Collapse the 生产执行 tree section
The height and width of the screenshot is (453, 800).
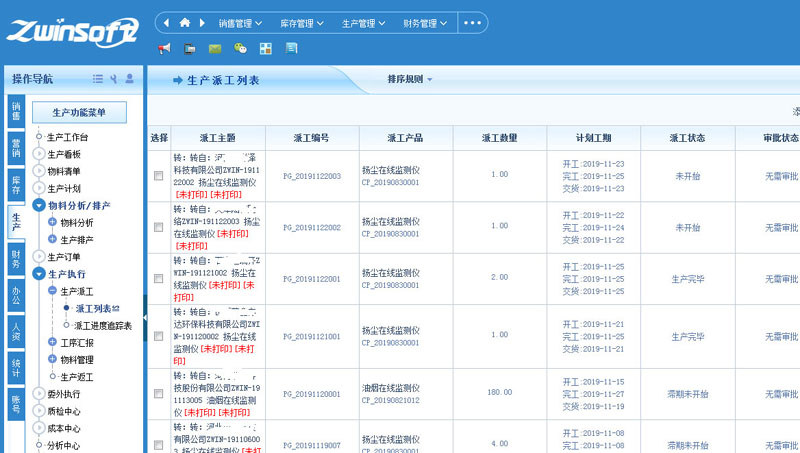(x=39, y=273)
